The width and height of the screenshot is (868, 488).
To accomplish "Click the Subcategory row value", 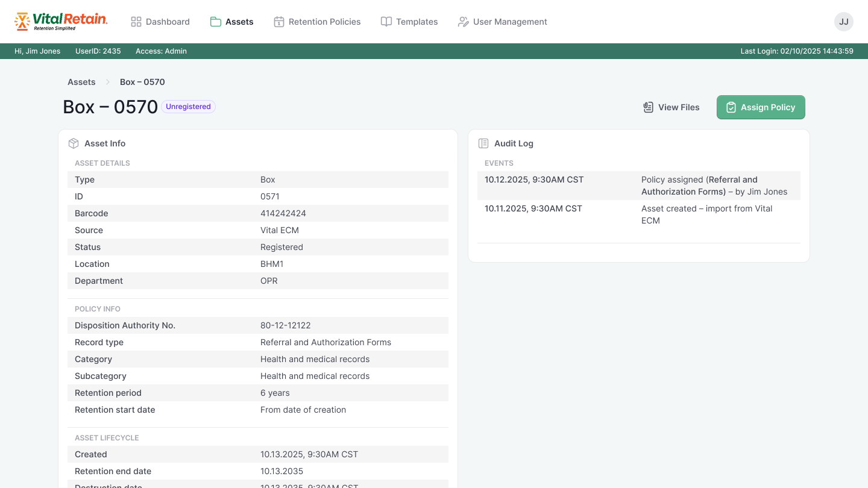I will 315,376.
